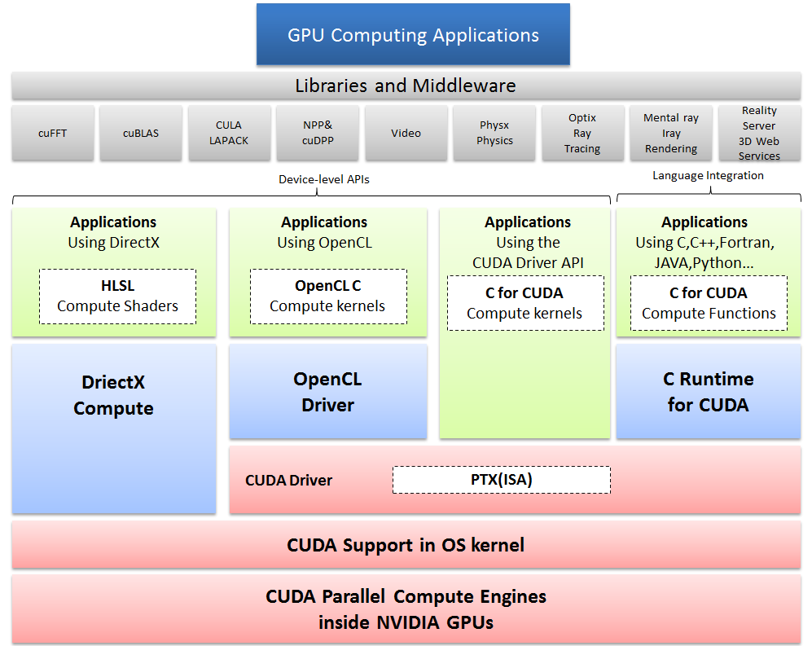
Task: Select the NPP& cuDPP box
Action: (x=318, y=133)
